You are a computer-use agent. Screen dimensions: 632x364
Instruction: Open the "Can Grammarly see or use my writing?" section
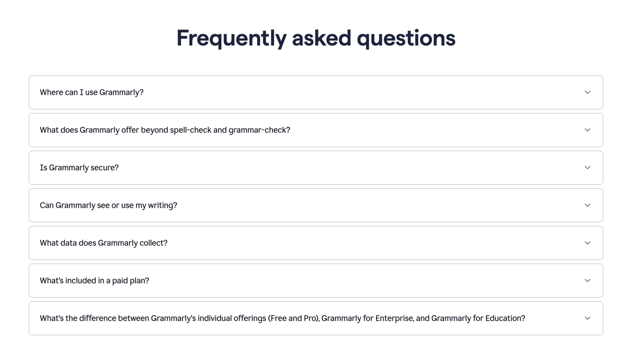pyautogui.click(x=316, y=205)
